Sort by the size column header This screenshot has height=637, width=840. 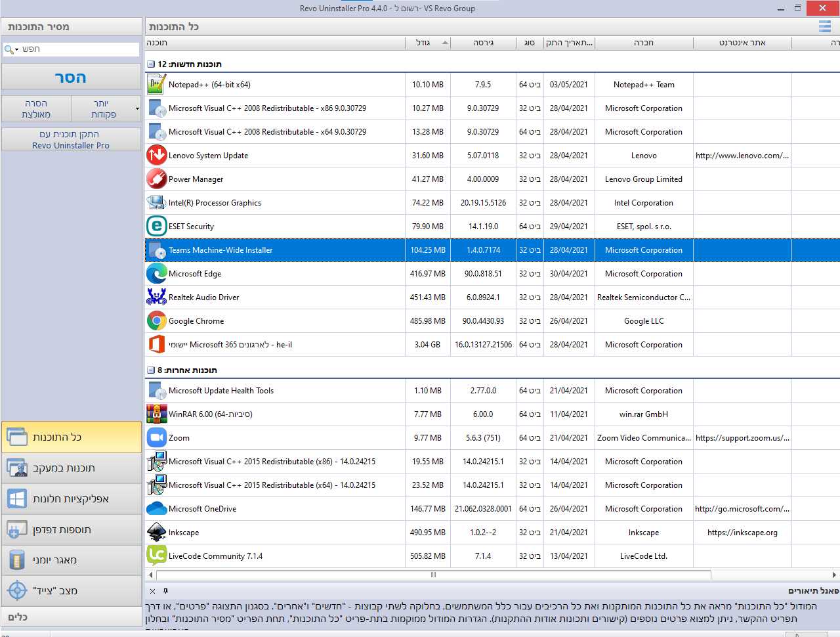[x=428, y=43]
